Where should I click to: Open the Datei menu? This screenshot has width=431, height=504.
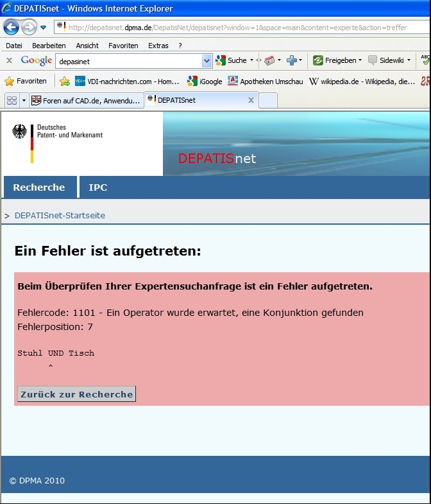coord(14,46)
